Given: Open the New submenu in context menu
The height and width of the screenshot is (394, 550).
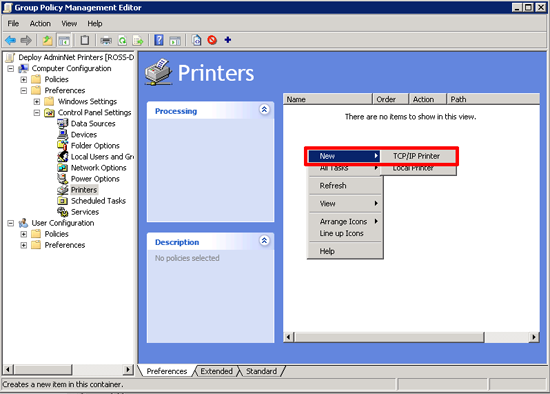Looking at the screenshot, I should pyautogui.click(x=344, y=156).
